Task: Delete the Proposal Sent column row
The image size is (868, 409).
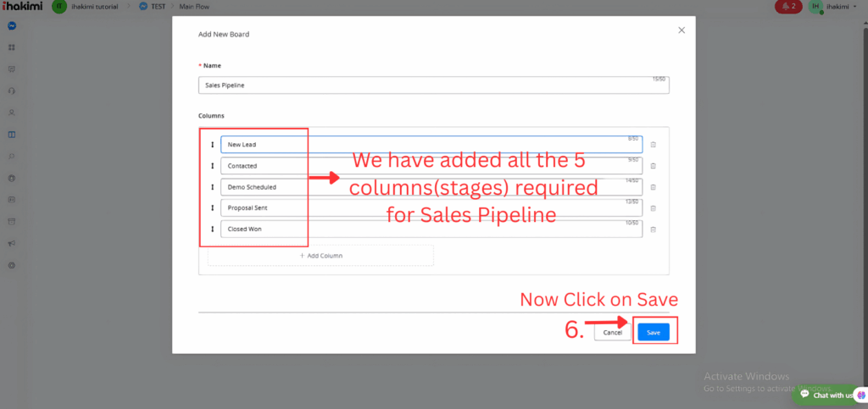Action: coord(653,208)
